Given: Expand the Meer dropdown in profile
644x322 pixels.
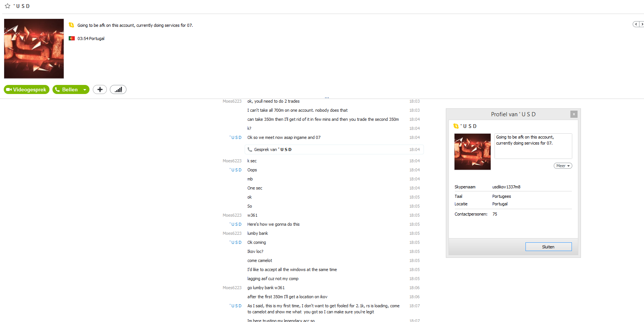Looking at the screenshot, I should pyautogui.click(x=563, y=166).
